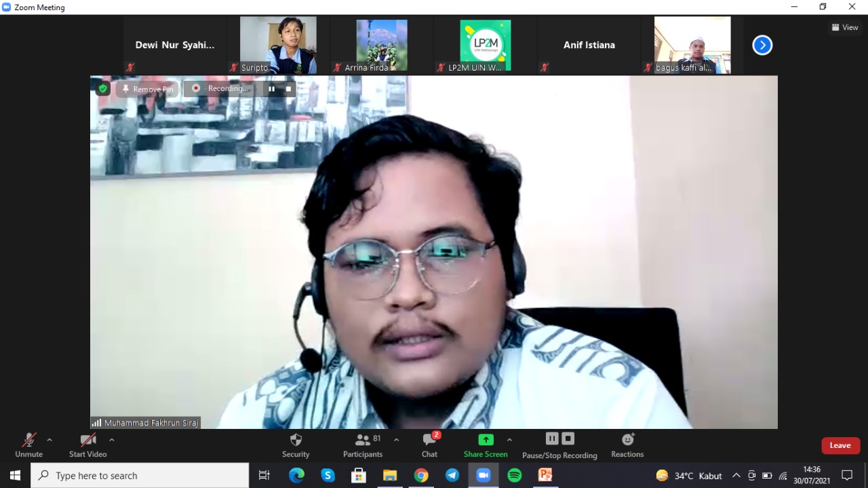This screenshot has height=488, width=868.
Task: Click the green Share Screen icon
Action: (486, 440)
